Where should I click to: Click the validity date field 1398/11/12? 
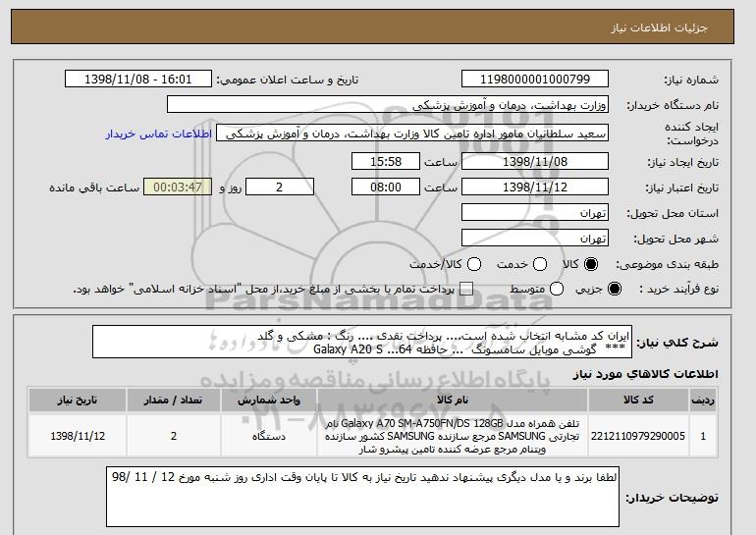(x=535, y=187)
